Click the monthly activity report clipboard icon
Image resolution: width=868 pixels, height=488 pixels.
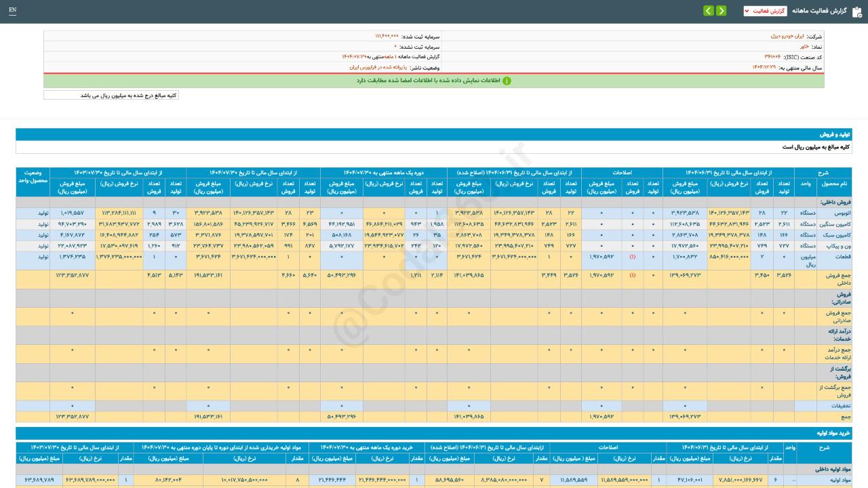857,11
